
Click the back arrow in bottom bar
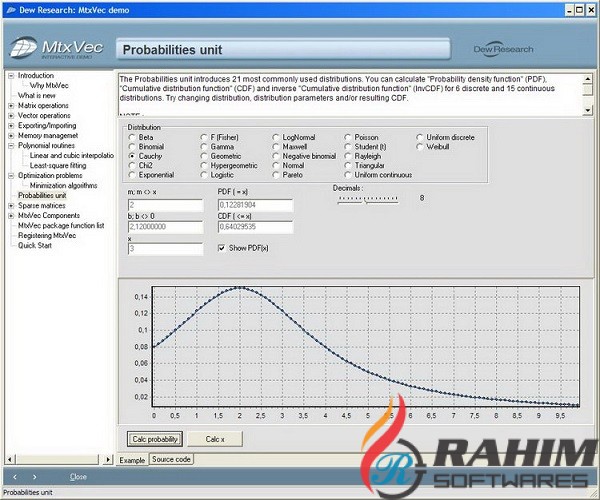[x=15, y=477]
